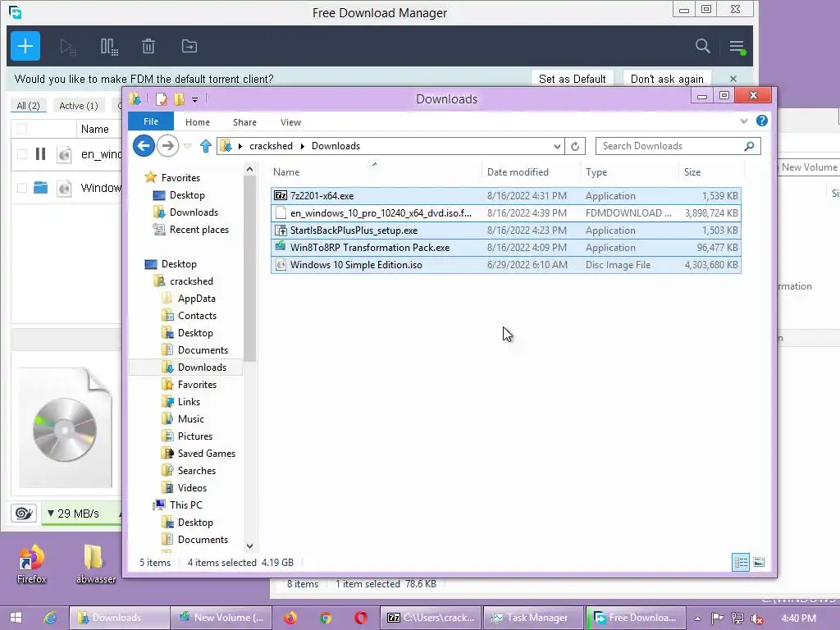
Task: Go forward in Downloads Explorer window
Action: click(167, 146)
